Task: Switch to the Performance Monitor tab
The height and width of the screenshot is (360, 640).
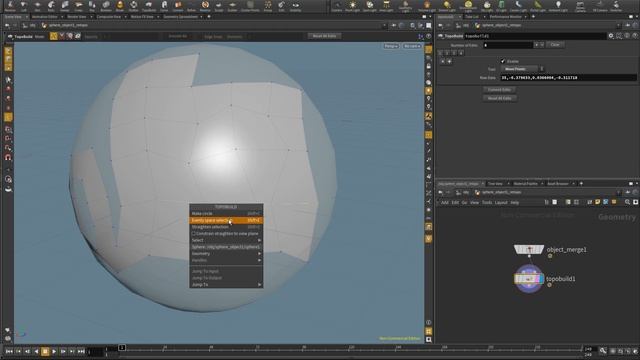Action: pos(505,17)
